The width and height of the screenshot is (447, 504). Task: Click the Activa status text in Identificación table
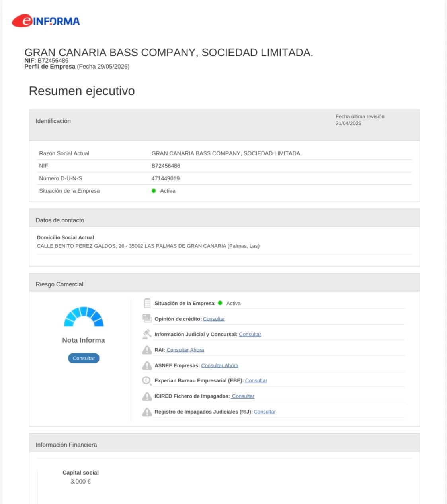coord(168,191)
